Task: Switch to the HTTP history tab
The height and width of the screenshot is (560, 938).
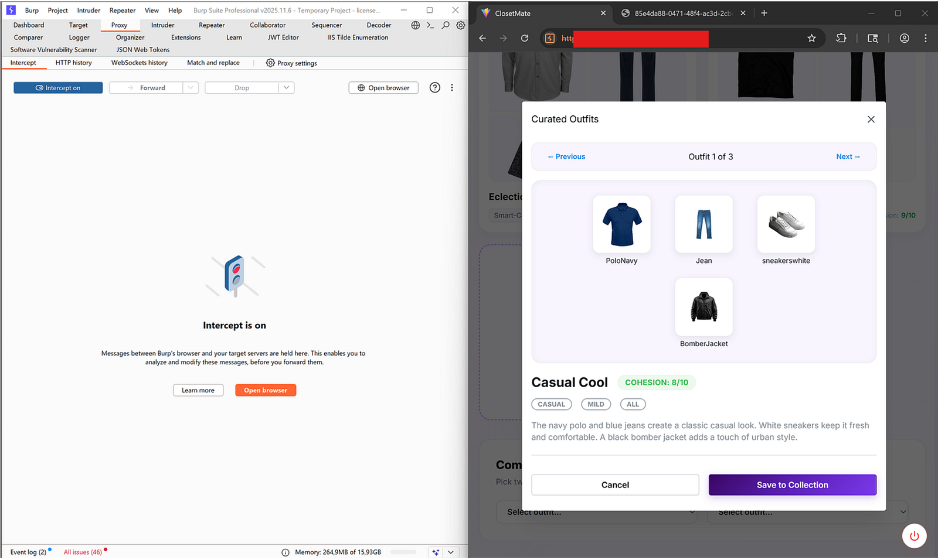Action: (73, 63)
